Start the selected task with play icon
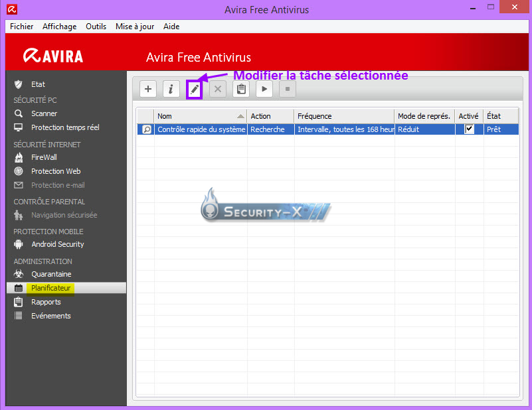Viewport: 532px width, 410px height. click(264, 89)
